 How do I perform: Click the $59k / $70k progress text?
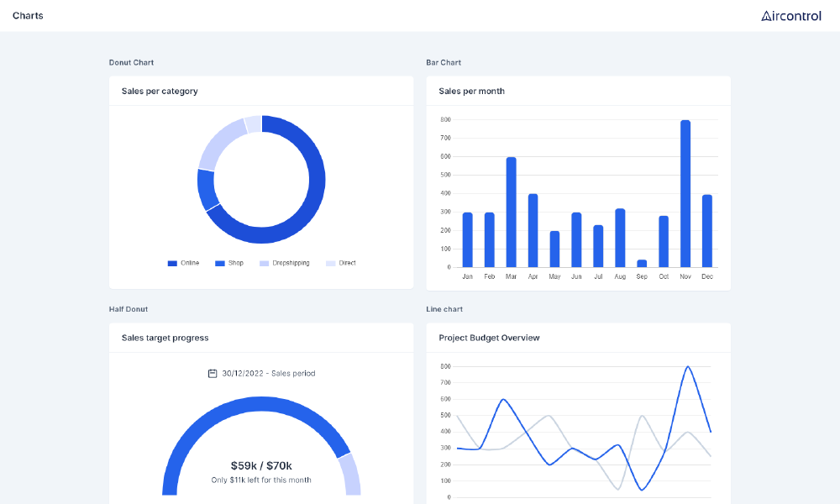[x=261, y=464]
